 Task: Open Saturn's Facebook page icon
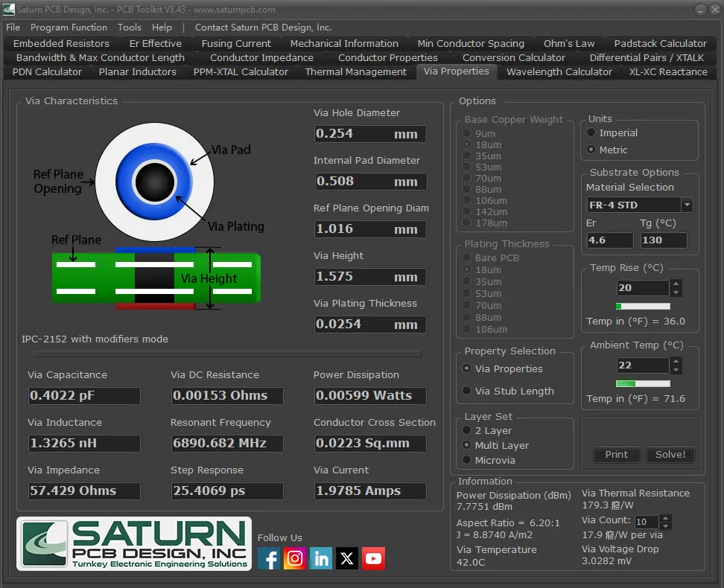[269, 558]
